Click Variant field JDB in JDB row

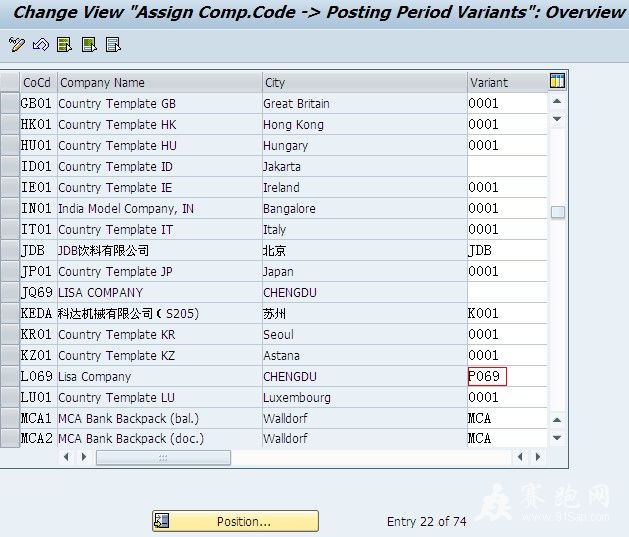click(507, 250)
